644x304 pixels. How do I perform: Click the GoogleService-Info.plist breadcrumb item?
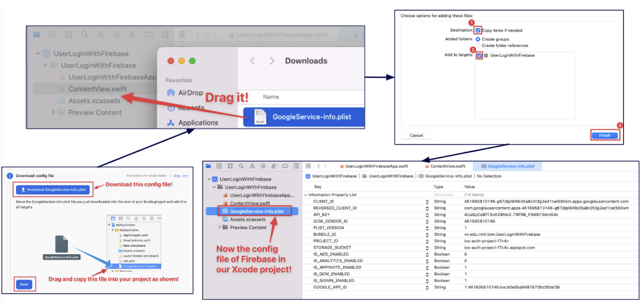(x=445, y=176)
